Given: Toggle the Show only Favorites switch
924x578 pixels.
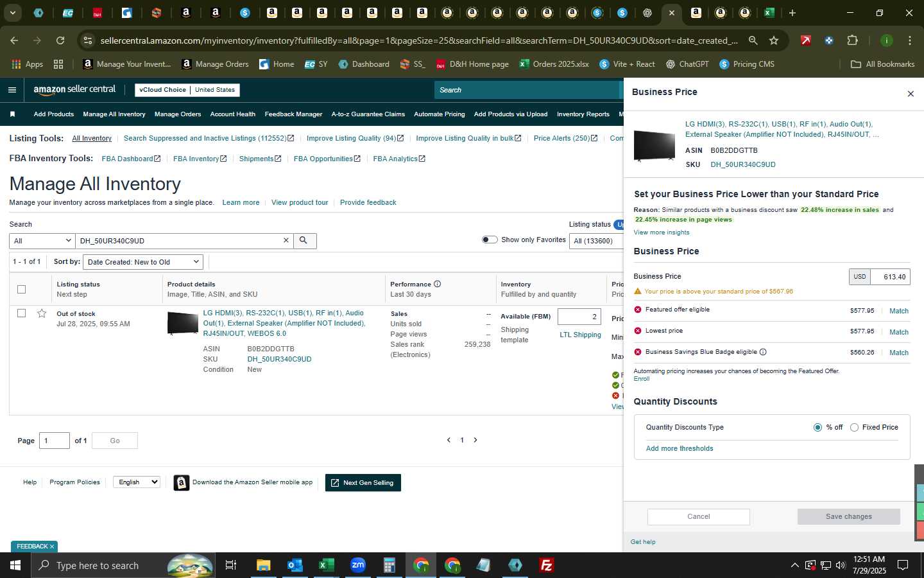Looking at the screenshot, I should pos(490,240).
